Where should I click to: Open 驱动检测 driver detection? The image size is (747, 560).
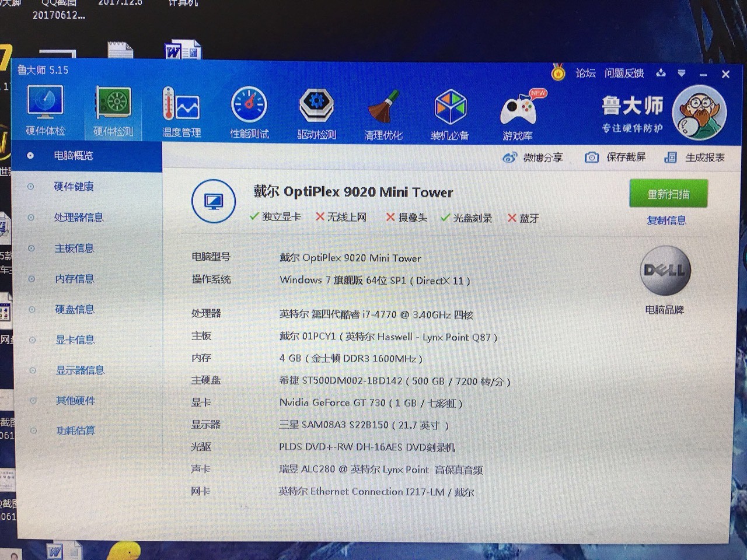(x=316, y=113)
